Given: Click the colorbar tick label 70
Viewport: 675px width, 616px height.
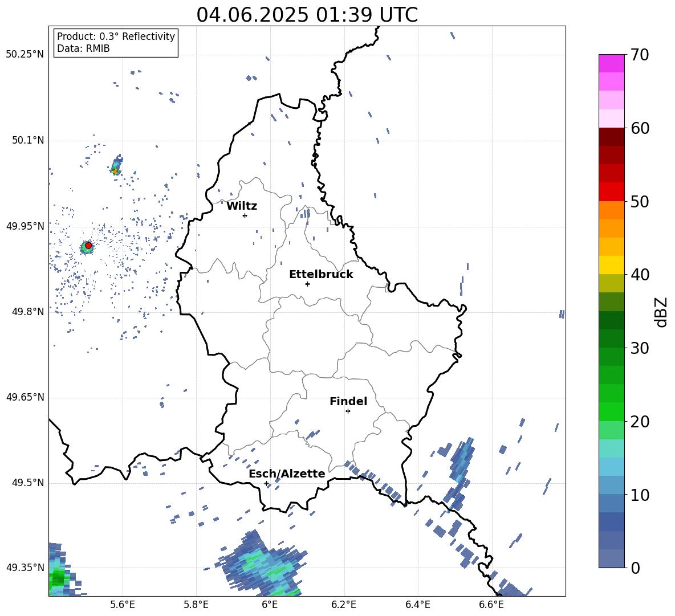Looking at the screenshot, I should [640, 55].
